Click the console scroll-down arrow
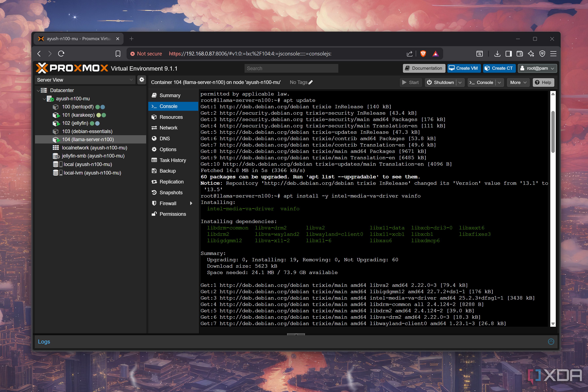 coord(553,324)
